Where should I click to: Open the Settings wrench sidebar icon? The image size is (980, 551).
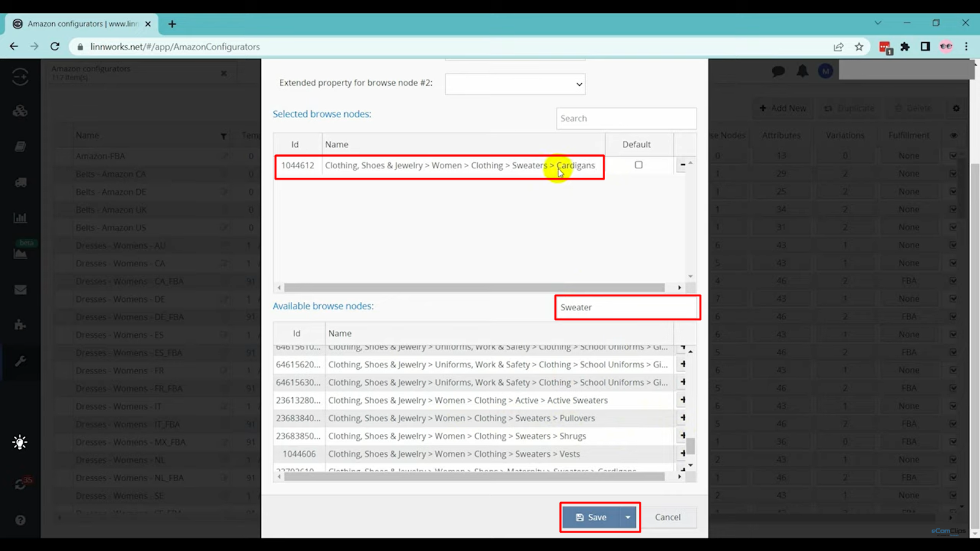20,361
